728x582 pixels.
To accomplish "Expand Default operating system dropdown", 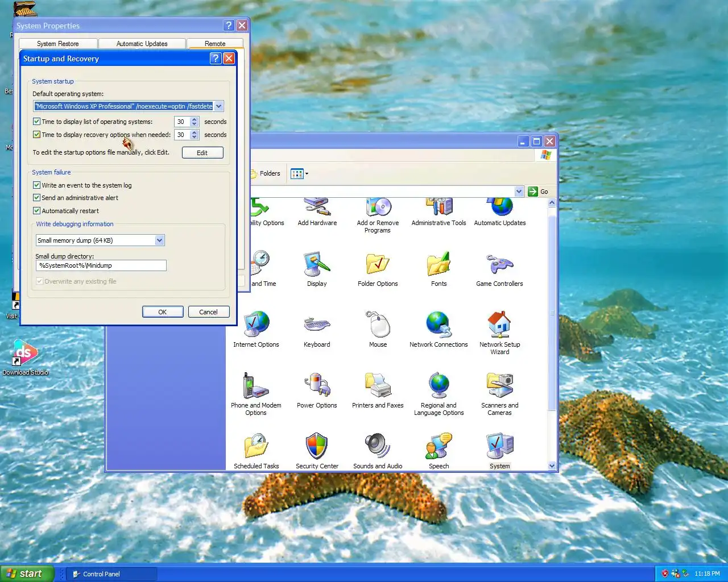I will [219, 106].
